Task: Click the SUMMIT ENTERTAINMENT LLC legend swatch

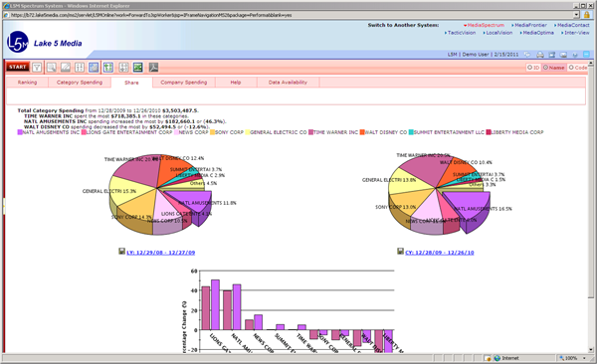Action: pos(411,132)
